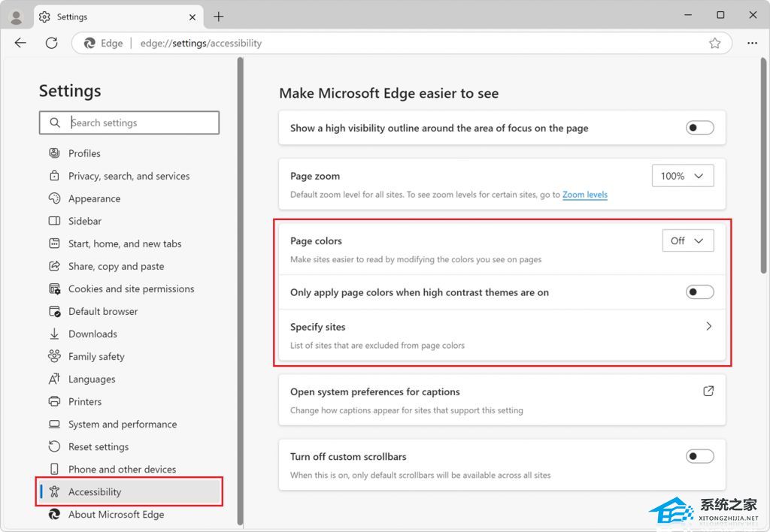Click the Languages icon
770x532 pixels.
[54, 379]
